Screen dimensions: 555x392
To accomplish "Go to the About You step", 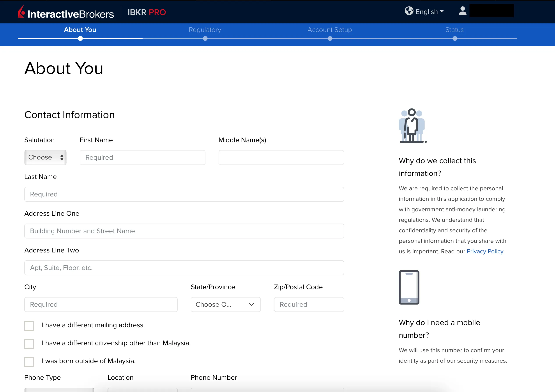I will tap(80, 30).
